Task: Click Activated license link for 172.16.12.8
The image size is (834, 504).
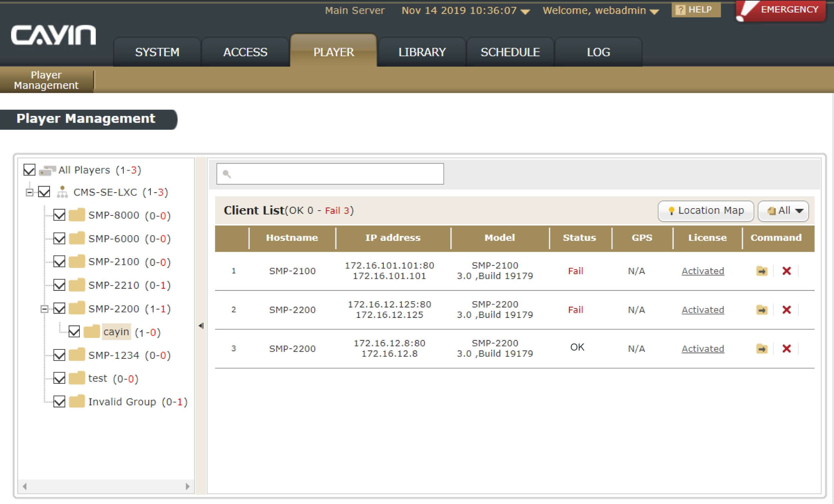Action: 703,349
